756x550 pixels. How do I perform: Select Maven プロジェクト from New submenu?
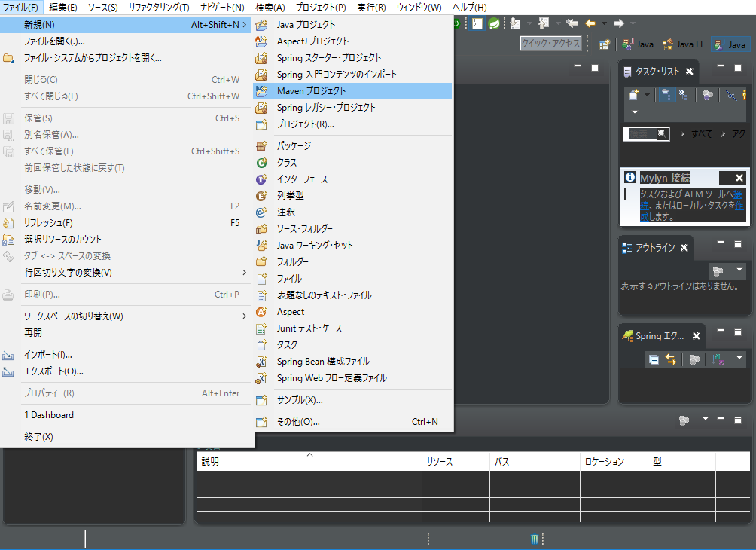tap(352, 90)
